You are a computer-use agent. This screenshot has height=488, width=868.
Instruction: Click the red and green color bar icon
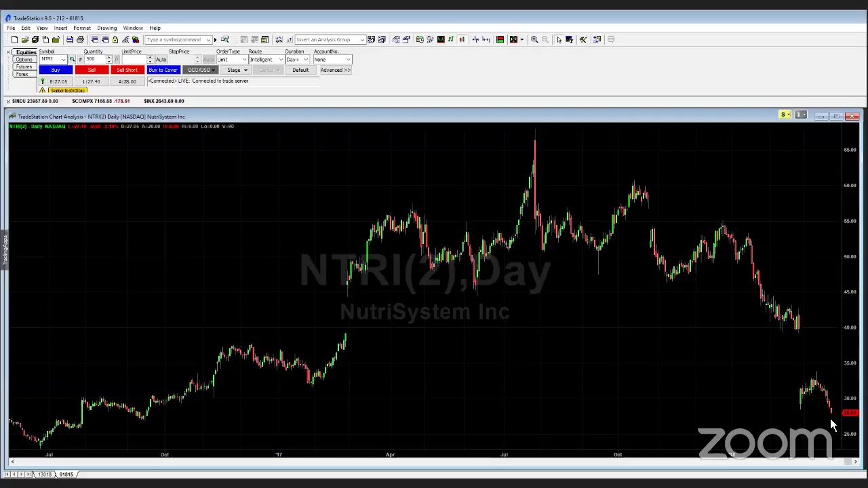tap(500, 39)
